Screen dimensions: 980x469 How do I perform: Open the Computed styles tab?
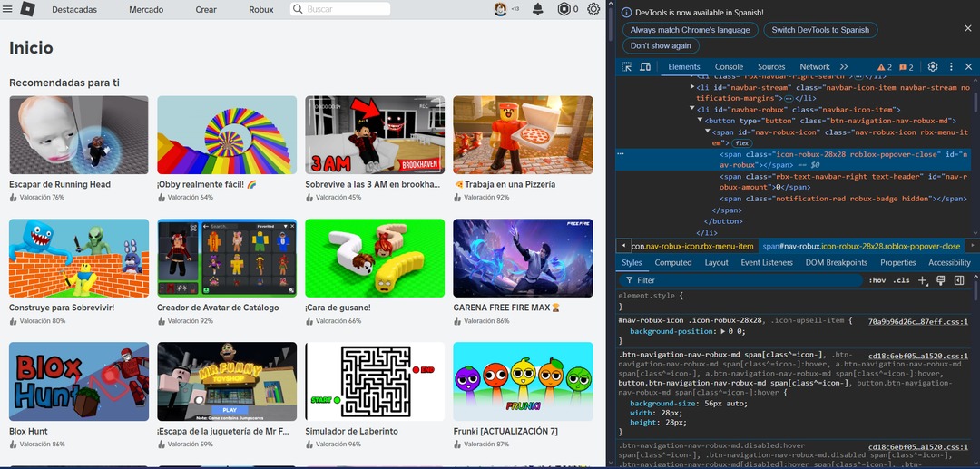click(673, 263)
